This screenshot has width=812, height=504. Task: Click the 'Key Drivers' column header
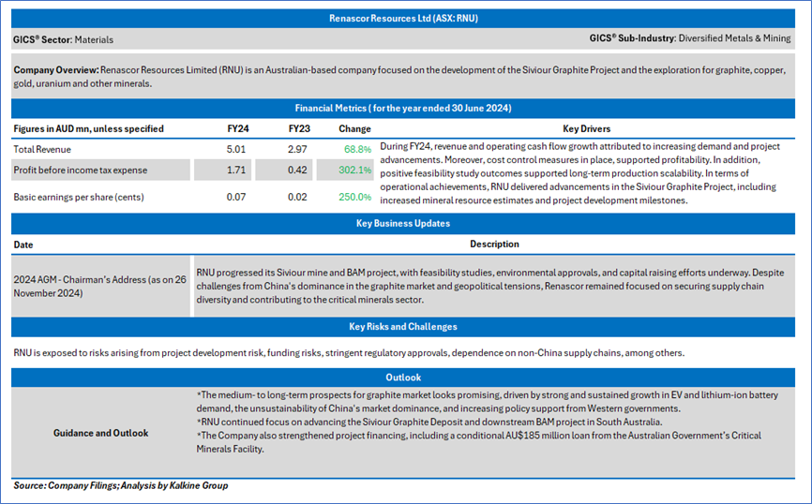point(587,129)
